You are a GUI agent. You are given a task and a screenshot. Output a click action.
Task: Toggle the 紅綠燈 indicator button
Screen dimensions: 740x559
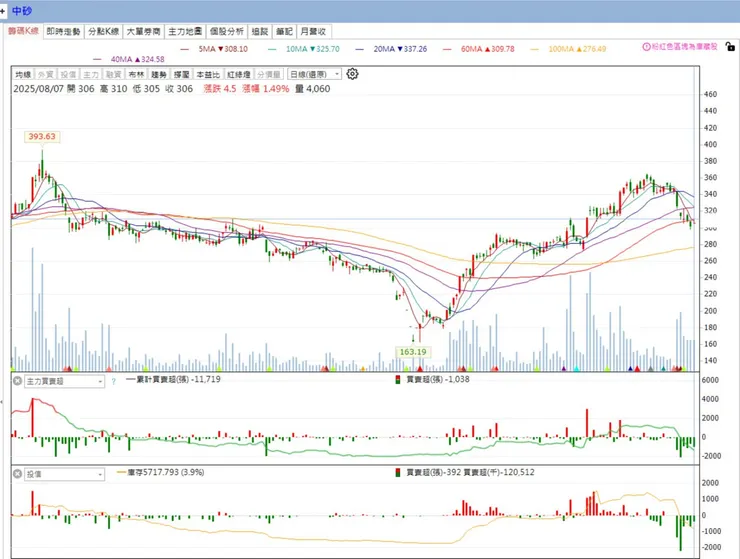[238, 75]
